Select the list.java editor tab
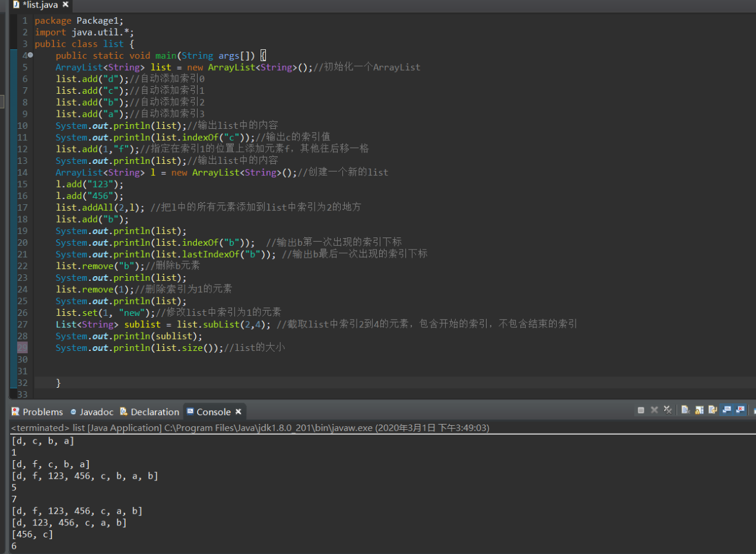 [x=40, y=5]
